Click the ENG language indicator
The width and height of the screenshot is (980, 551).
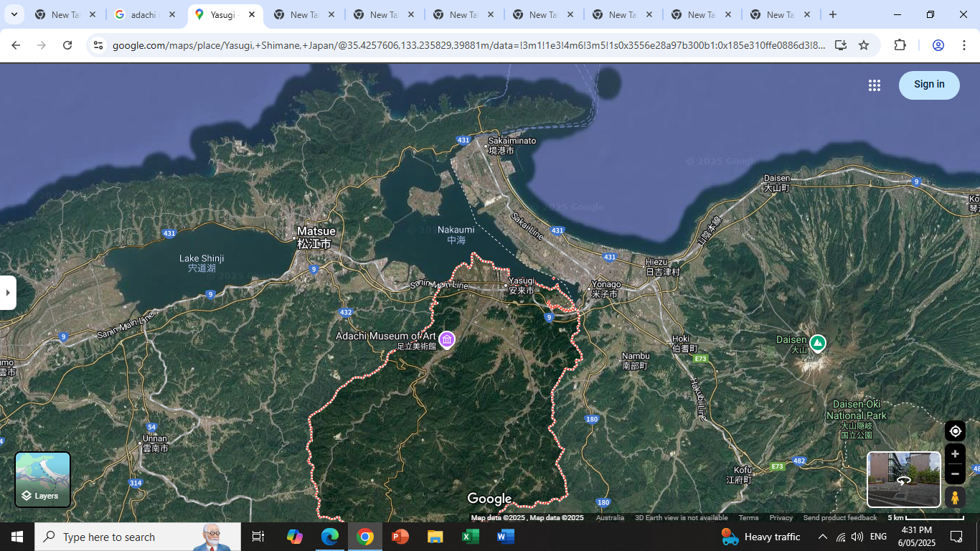[x=878, y=537]
